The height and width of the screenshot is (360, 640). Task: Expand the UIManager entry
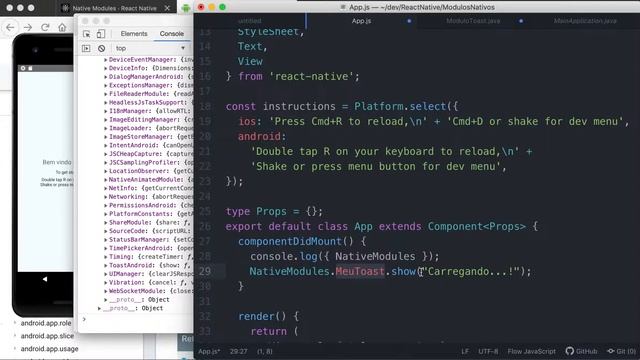coord(106,274)
